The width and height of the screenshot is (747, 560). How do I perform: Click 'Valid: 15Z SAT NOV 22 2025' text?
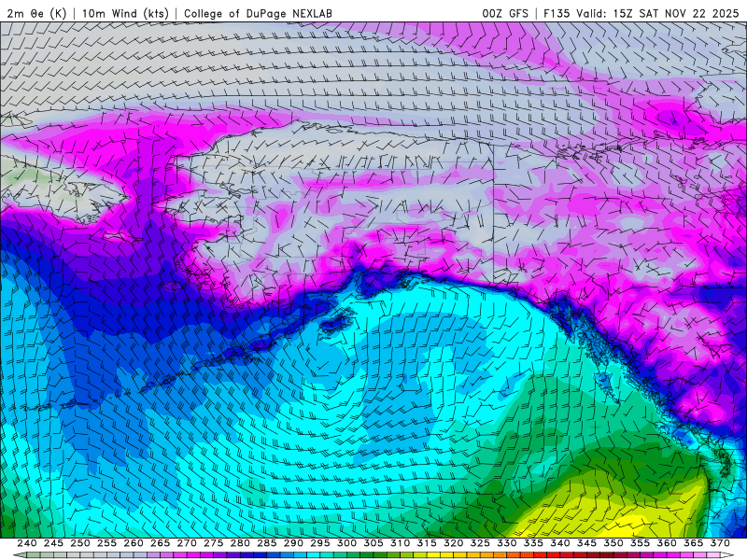point(657,13)
